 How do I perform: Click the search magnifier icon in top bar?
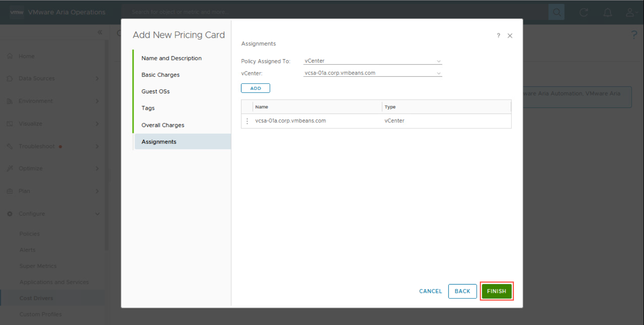pos(556,12)
